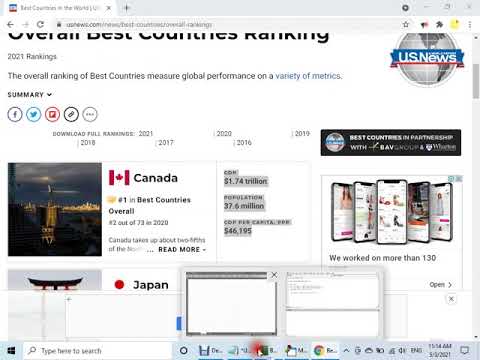Open more sharing options ellipsis

pyautogui.click(x=90, y=114)
